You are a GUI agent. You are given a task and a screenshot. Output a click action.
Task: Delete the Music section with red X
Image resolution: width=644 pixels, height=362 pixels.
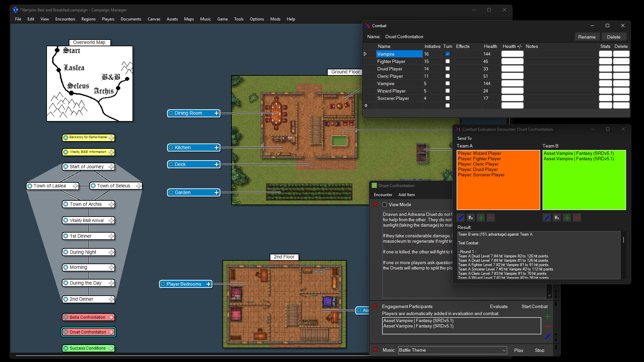(375, 350)
